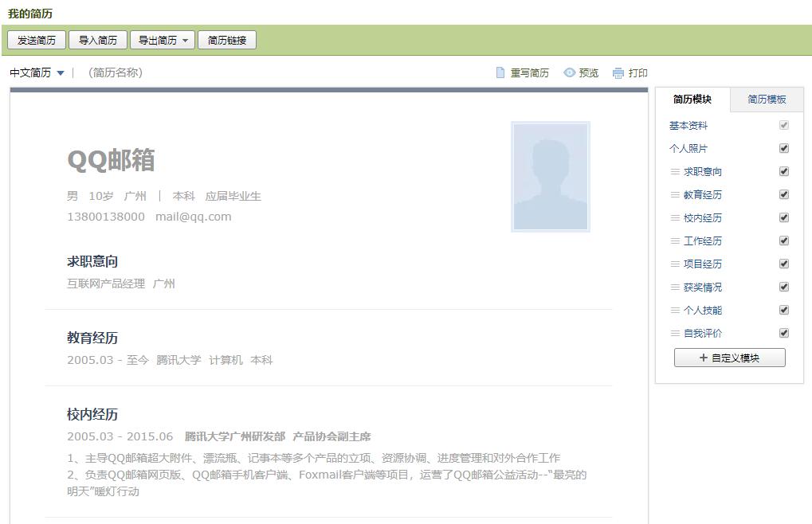The height and width of the screenshot is (524, 812).
Task: Toggle the 校内经历 checkbox off
Action: coord(783,217)
